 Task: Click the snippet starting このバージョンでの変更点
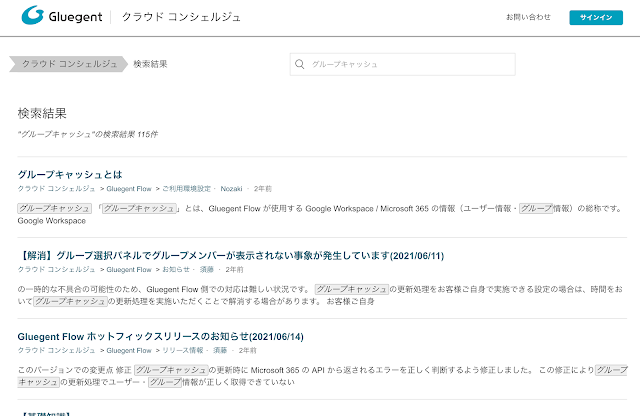(x=322, y=376)
